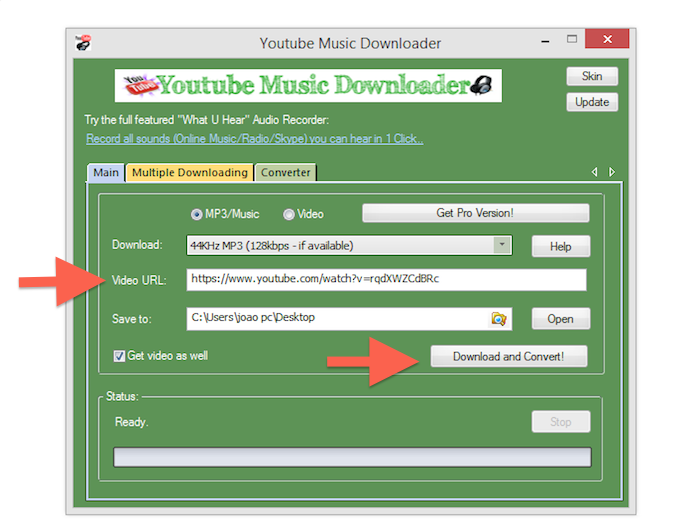Click the disabled Stop button
The height and width of the screenshot is (531, 695).
click(x=561, y=422)
